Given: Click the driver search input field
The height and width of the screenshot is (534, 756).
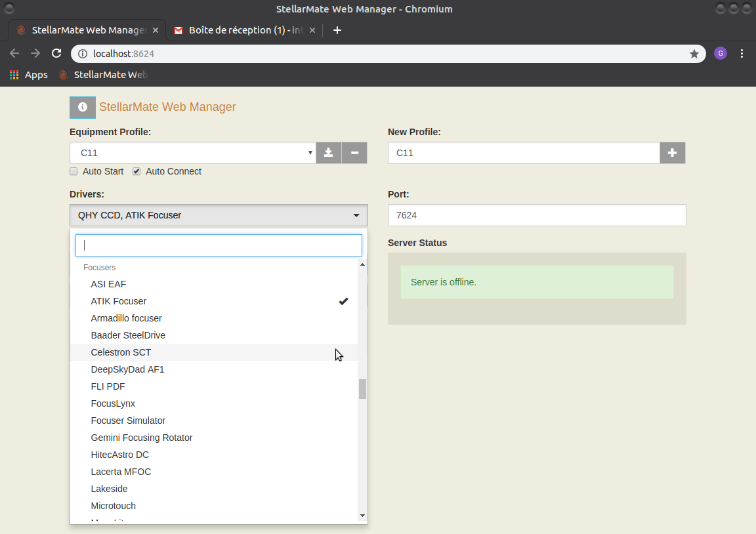Looking at the screenshot, I should 219,245.
